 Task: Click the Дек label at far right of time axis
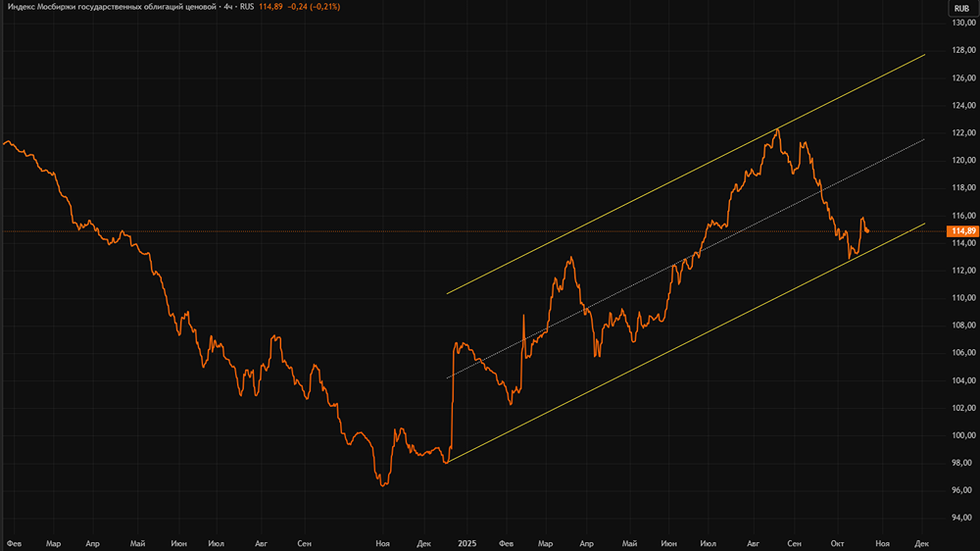click(x=922, y=543)
